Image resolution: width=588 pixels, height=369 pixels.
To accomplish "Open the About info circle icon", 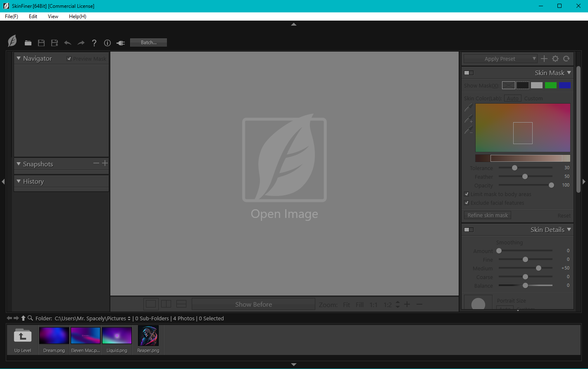I will (x=107, y=43).
